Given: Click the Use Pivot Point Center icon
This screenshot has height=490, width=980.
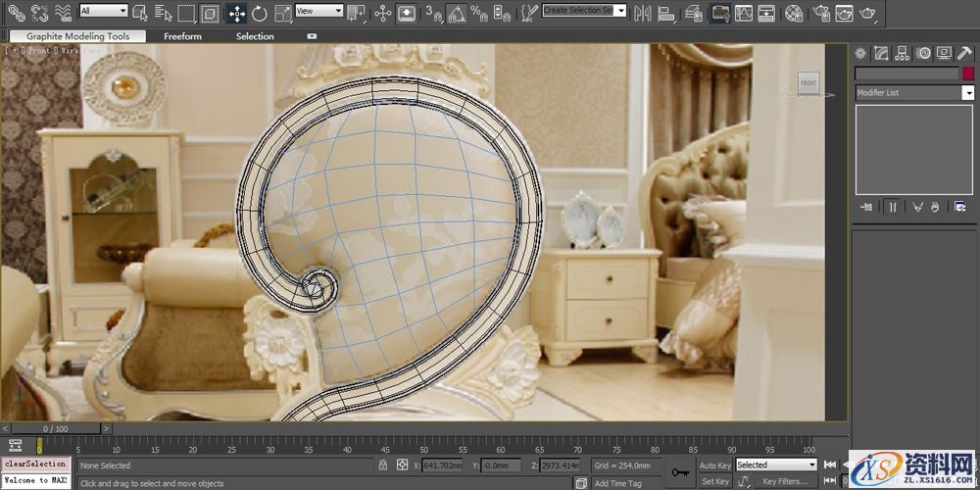Looking at the screenshot, I should [356, 13].
